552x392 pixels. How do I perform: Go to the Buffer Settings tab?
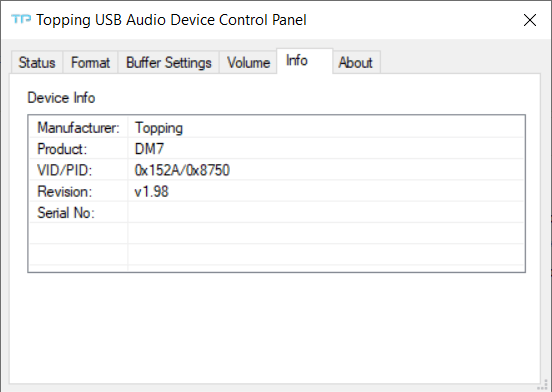(169, 63)
